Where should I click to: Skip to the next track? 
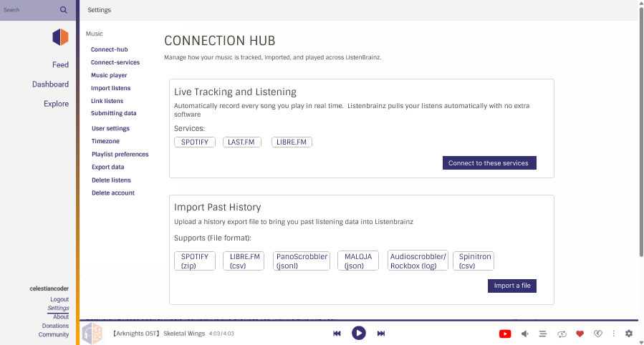[381, 334]
